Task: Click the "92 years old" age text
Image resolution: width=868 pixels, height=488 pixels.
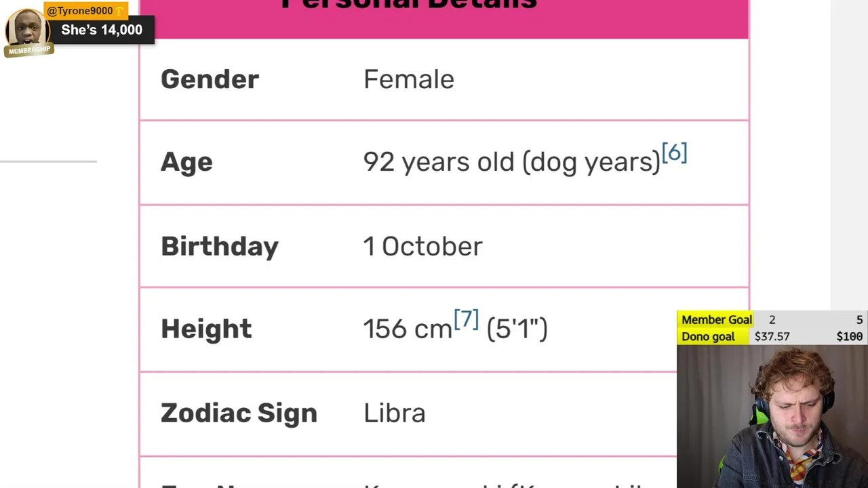Action: coord(439,163)
